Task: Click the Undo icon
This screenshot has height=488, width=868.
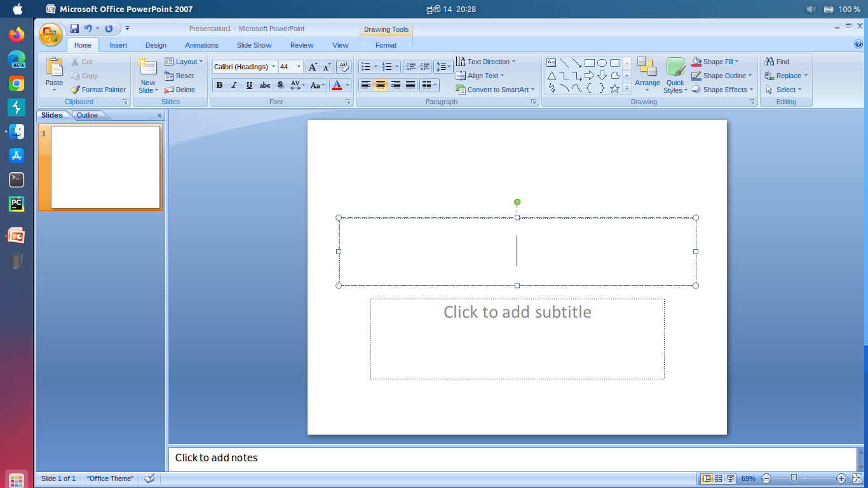Action: pyautogui.click(x=88, y=29)
